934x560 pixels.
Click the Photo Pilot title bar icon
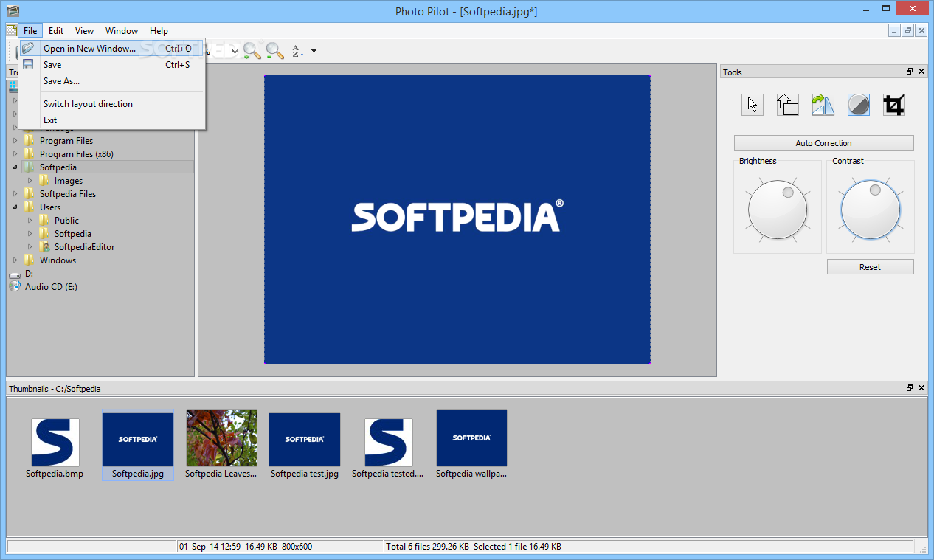pos(13,10)
